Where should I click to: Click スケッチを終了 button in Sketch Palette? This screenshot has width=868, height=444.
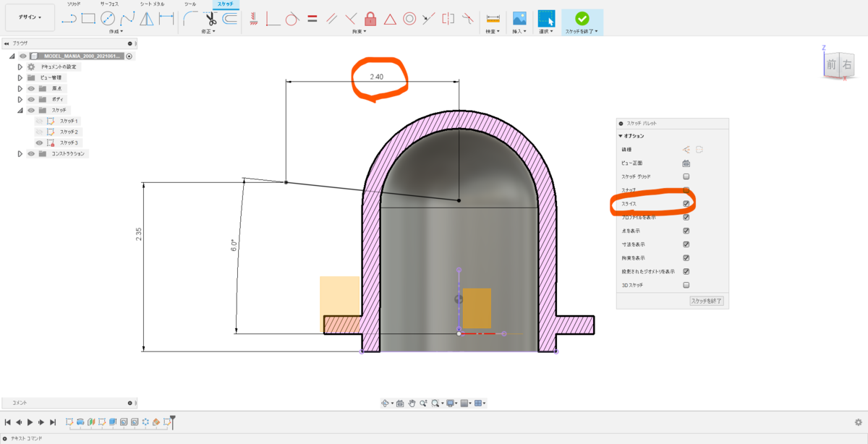[706, 301]
